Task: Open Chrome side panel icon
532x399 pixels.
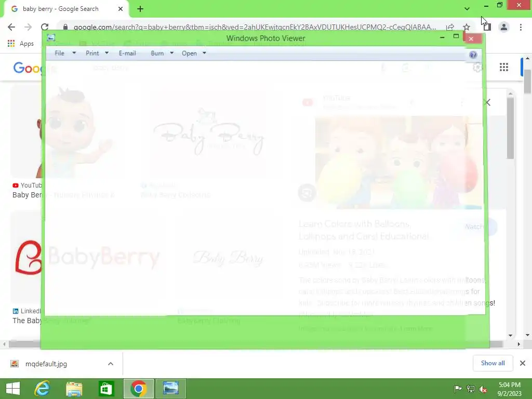Action: point(487,27)
